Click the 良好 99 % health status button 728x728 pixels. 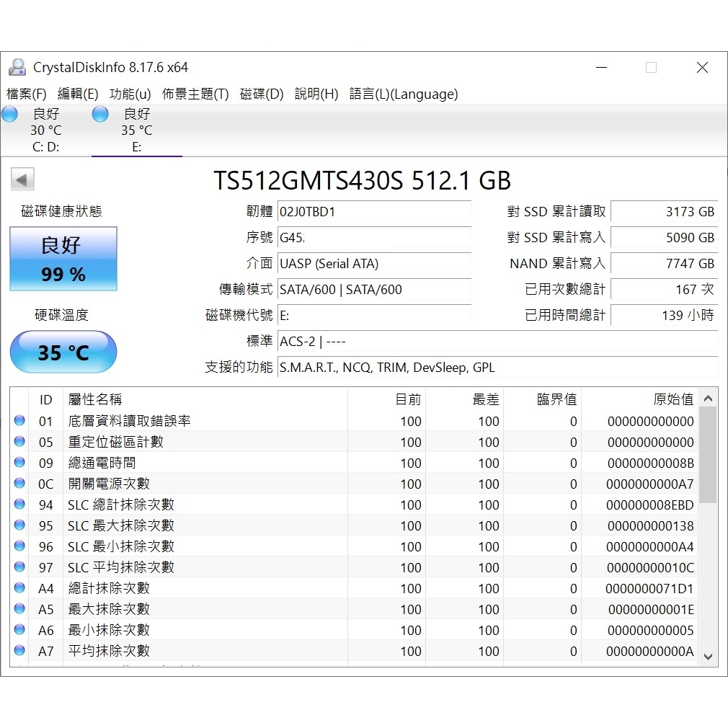(63, 259)
